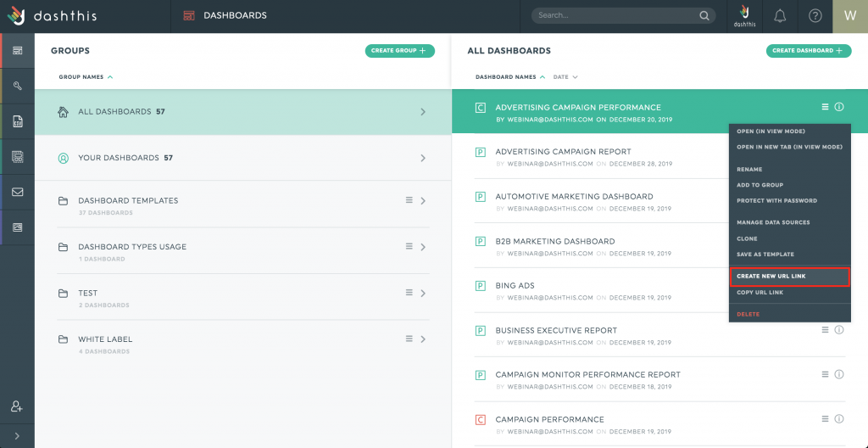This screenshot has height=448, width=868.
Task: Click the Create Dashboard button
Action: (x=809, y=51)
